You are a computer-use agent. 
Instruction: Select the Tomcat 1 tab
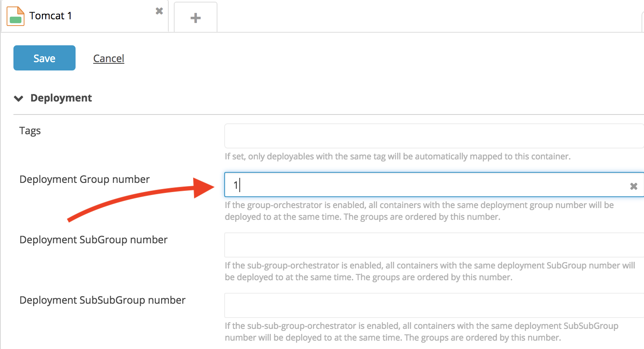(x=85, y=16)
